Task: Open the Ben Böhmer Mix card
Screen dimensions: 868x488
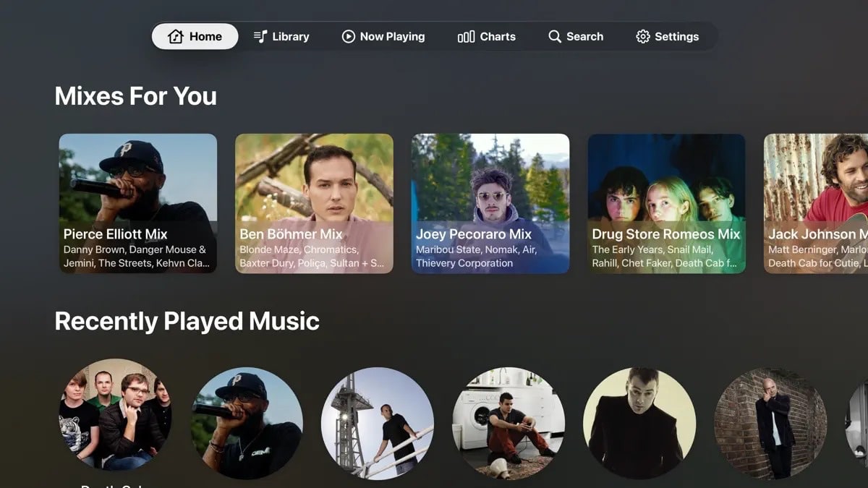Action: (x=314, y=203)
